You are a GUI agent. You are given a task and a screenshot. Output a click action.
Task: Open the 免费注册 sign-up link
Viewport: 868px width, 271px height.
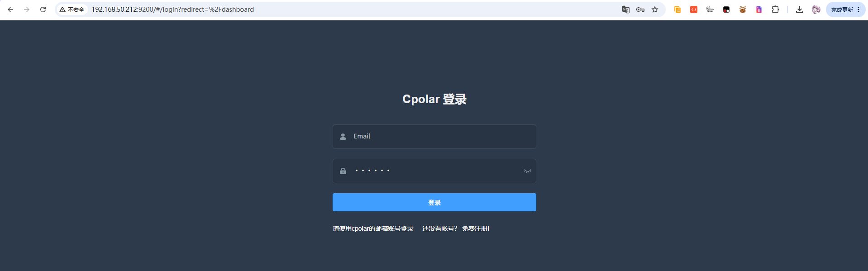tap(475, 228)
